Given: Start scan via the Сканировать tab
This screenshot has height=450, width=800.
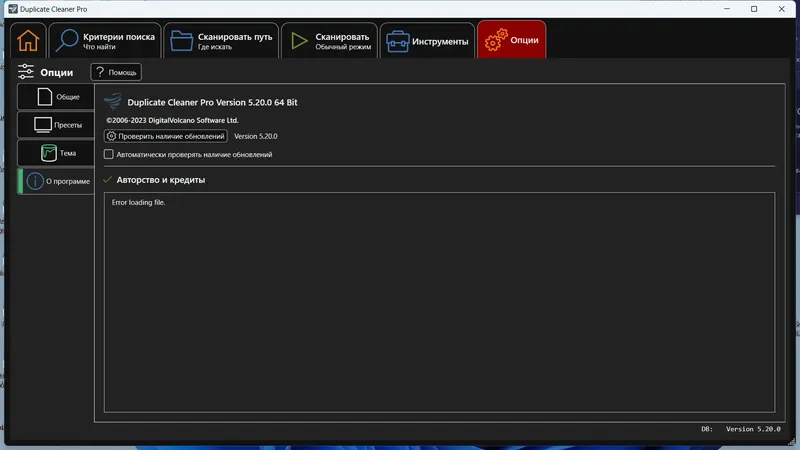Looking at the screenshot, I should point(330,41).
